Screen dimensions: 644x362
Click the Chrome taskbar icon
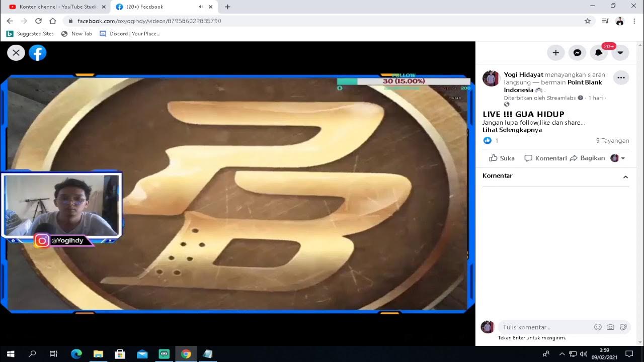point(186,354)
